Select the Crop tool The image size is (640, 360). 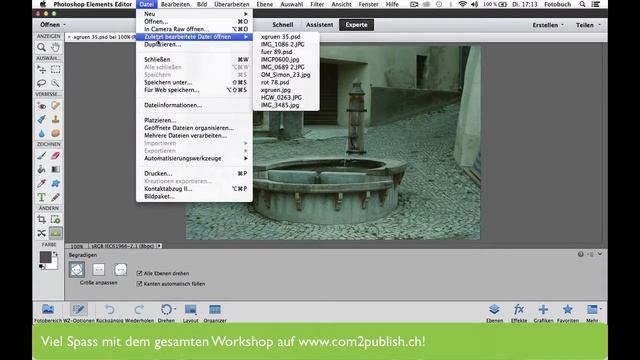tap(41, 219)
